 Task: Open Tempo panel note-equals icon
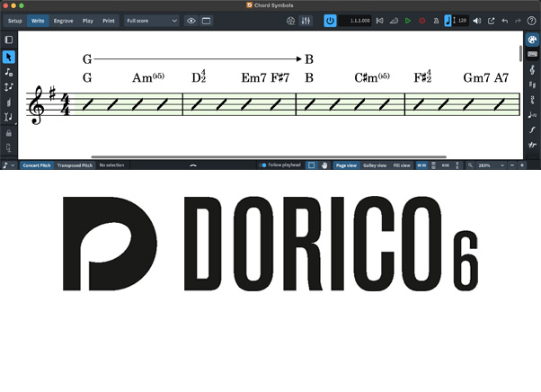532,114
